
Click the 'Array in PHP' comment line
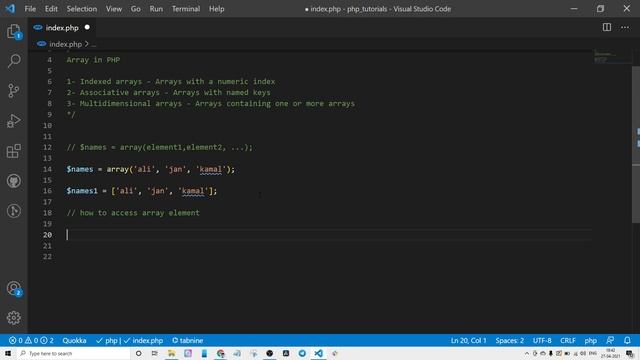tap(93, 60)
